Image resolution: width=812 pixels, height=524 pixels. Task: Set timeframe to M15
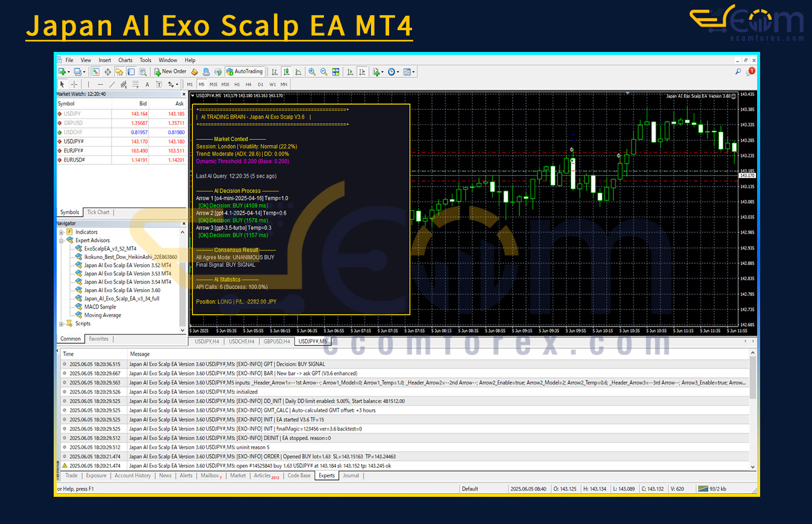pyautogui.click(x=213, y=85)
